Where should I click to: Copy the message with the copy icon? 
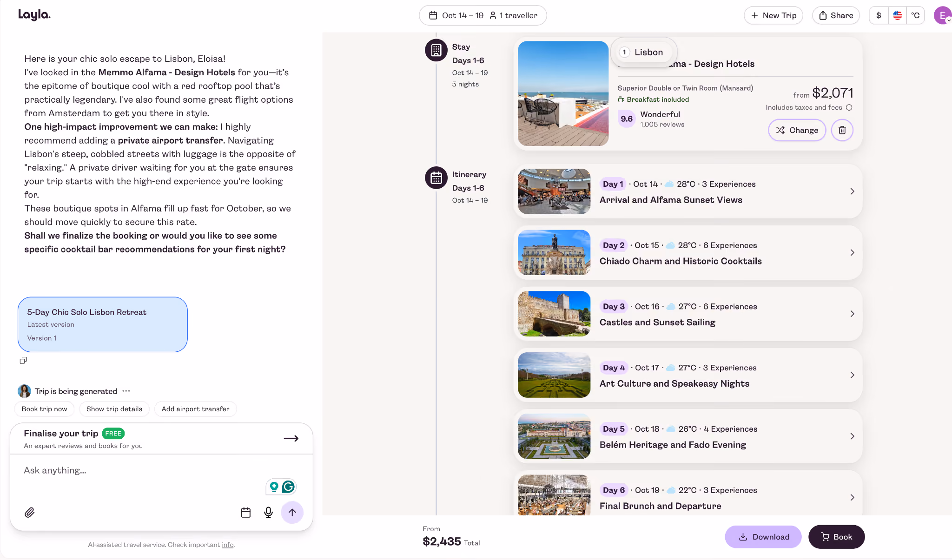pyautogui.click(x=23, y=360)
